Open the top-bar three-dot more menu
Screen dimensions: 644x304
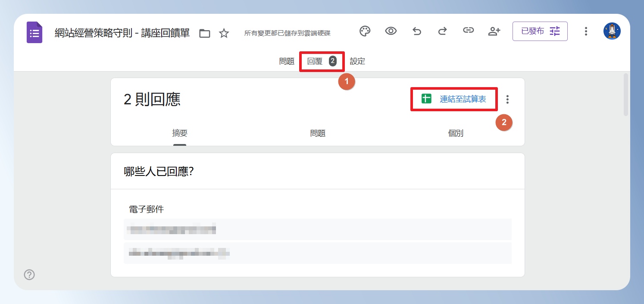click(586, 31)
